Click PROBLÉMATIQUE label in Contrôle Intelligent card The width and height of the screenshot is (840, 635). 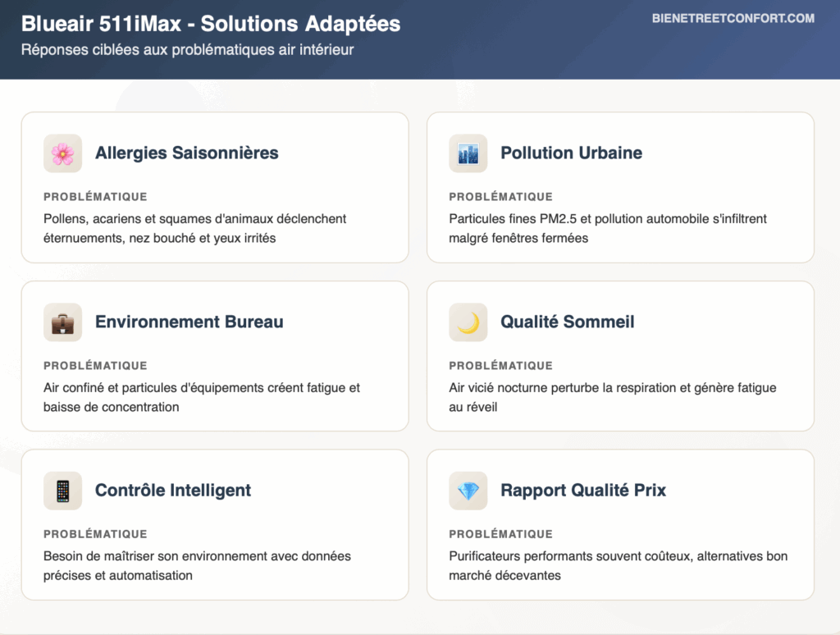(95, 534)
